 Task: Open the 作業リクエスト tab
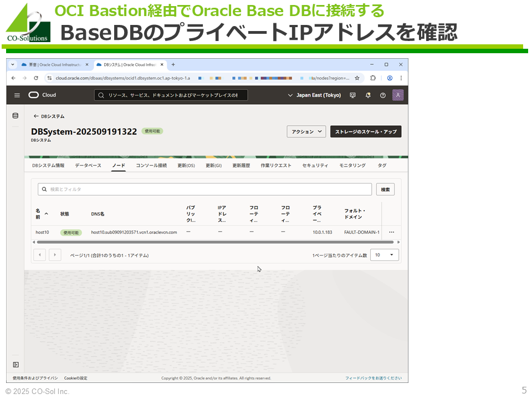click(276, 166)
